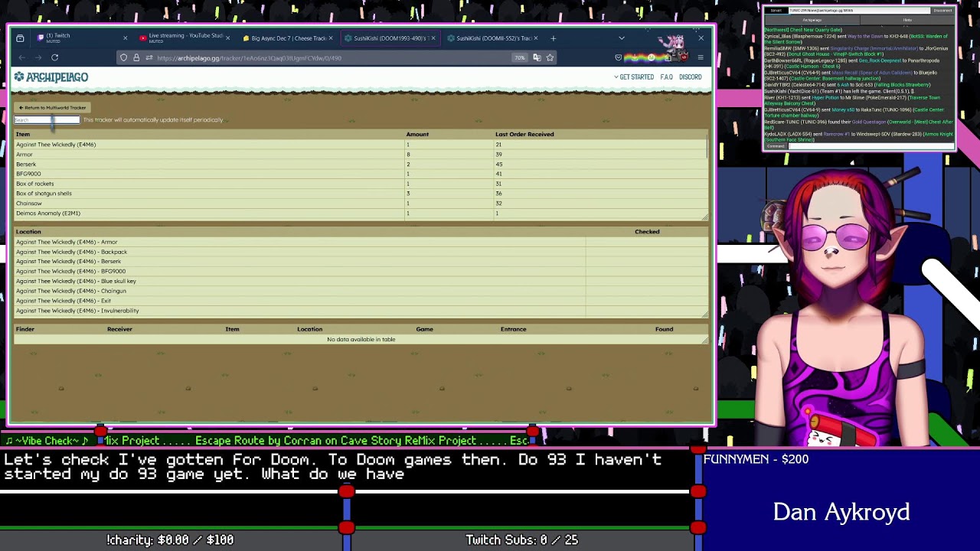The image size is (980, 551).
Task: Sort items table by Item column
Action: click(23, 134)
